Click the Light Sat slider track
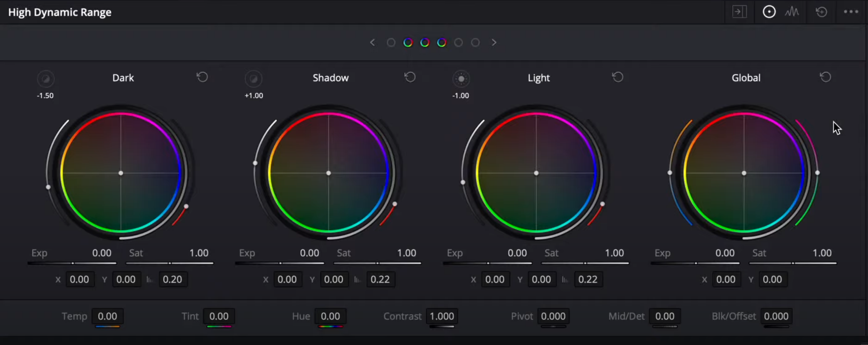The width and height of the screenshot is (868, 345). [x=585, y=263]
